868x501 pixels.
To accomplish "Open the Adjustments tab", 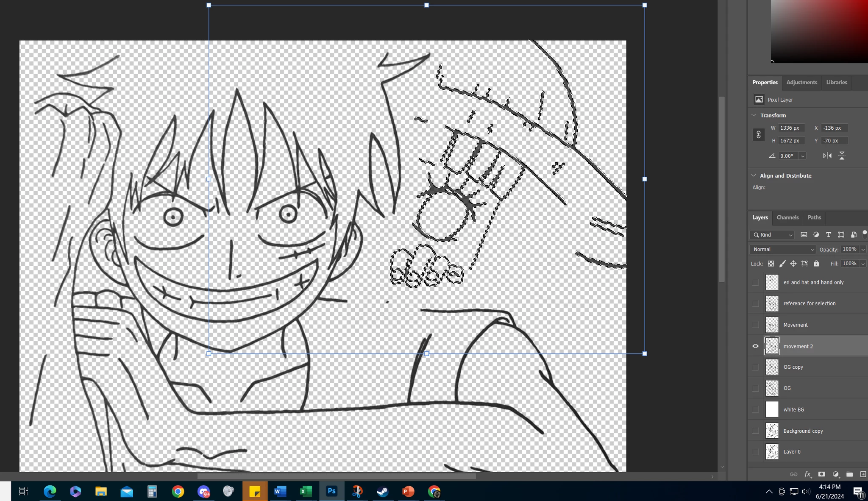I will 801,83.
